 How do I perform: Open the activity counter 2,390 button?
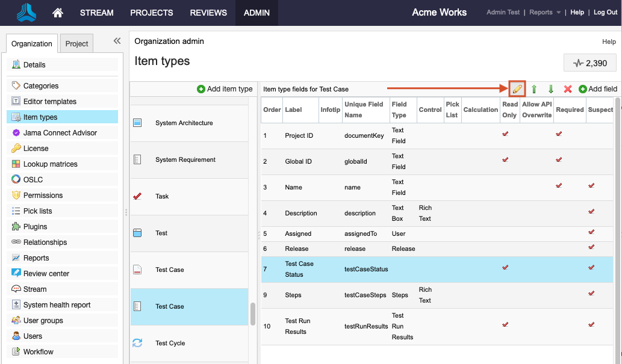[590, 63]
